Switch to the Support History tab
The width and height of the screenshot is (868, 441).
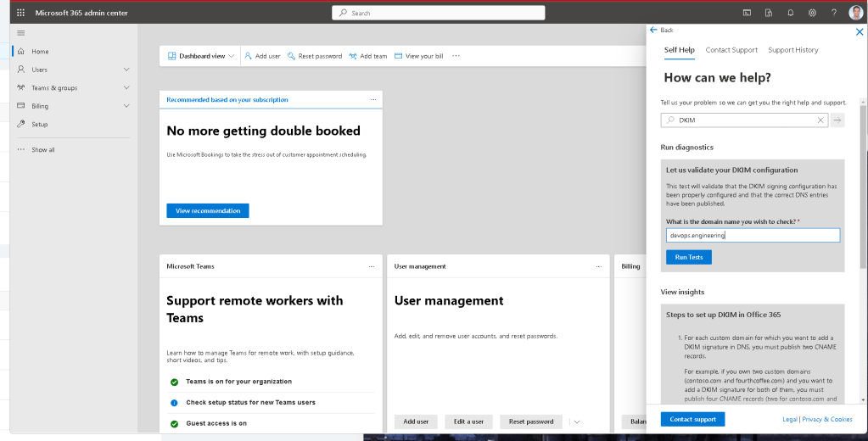pyautogui.click(x=792, y=50)
